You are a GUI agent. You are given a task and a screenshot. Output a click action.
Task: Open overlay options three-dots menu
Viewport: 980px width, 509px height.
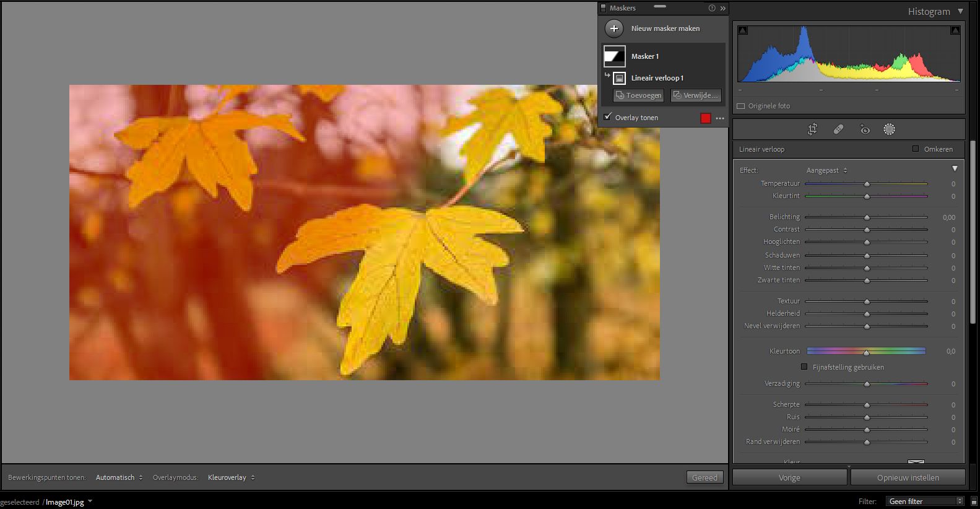click(x=720, y=118)
